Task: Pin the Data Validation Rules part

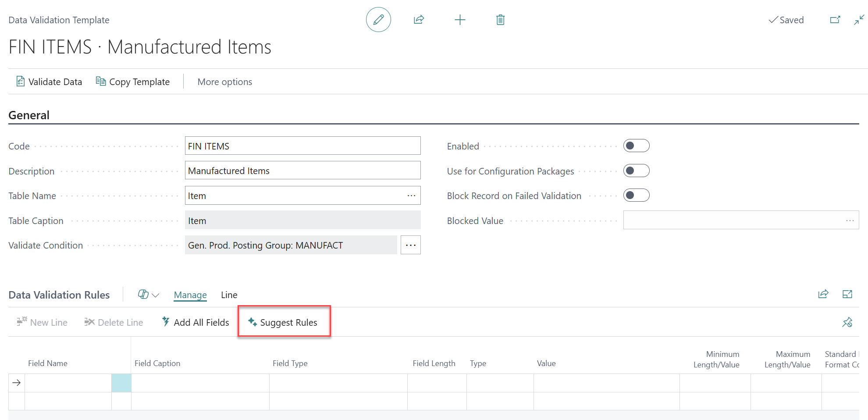Action: tap(847, 322)
